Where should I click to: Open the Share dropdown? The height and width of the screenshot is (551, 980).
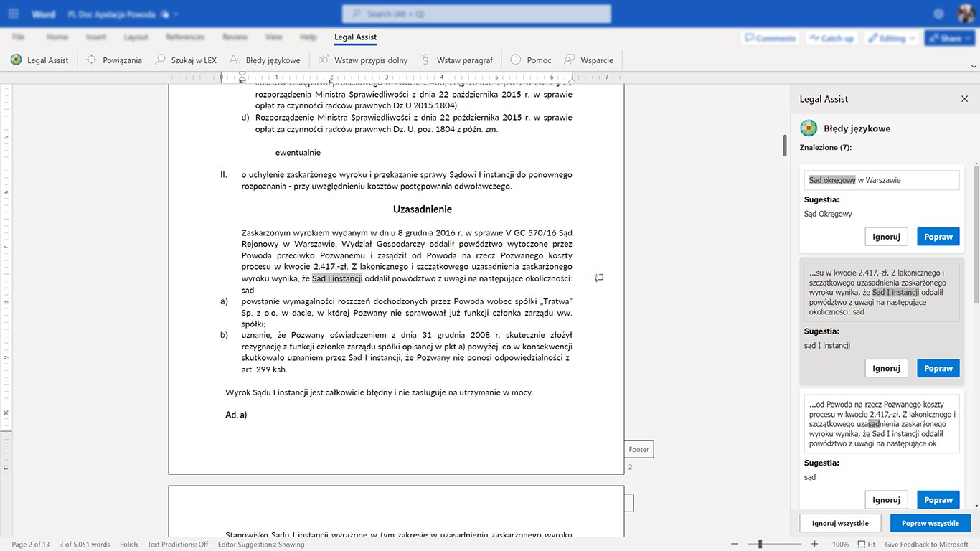[950, 38]
